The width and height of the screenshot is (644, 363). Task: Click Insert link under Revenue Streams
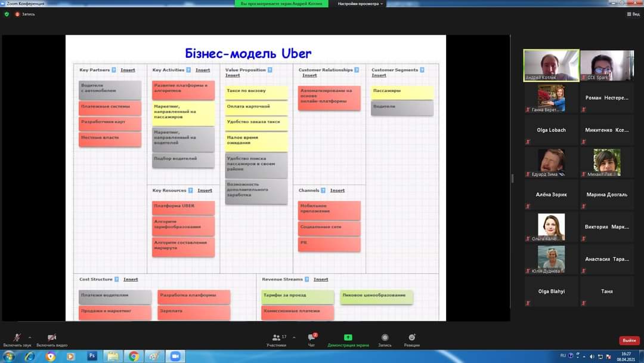click(x=321, y=279)
